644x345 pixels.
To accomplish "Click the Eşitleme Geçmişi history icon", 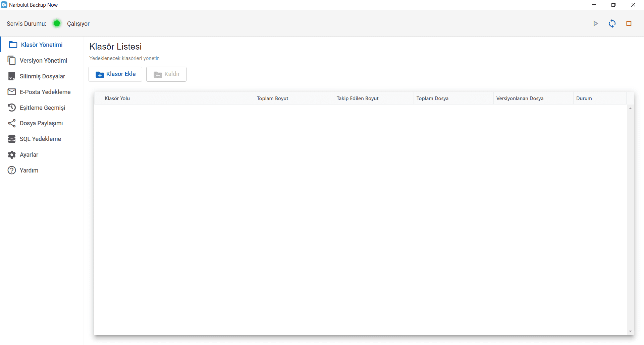I will [x=11, y=108].
